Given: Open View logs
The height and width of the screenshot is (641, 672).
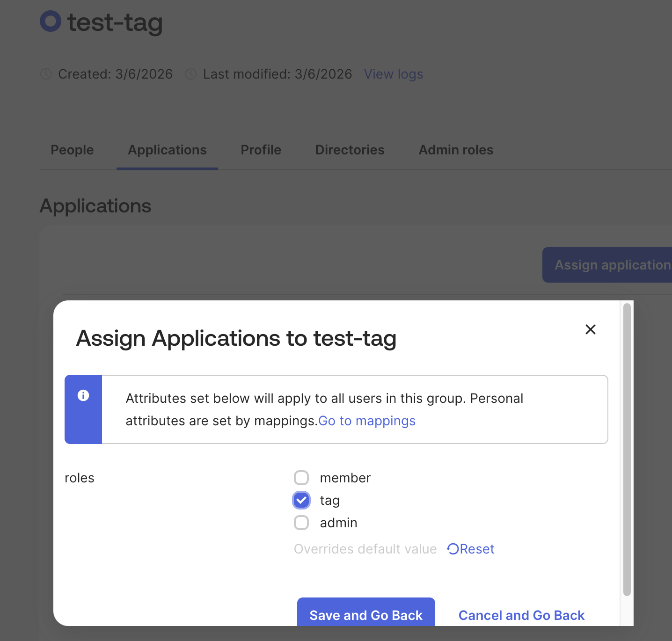Looking at the screenshot, I should 393,74.
